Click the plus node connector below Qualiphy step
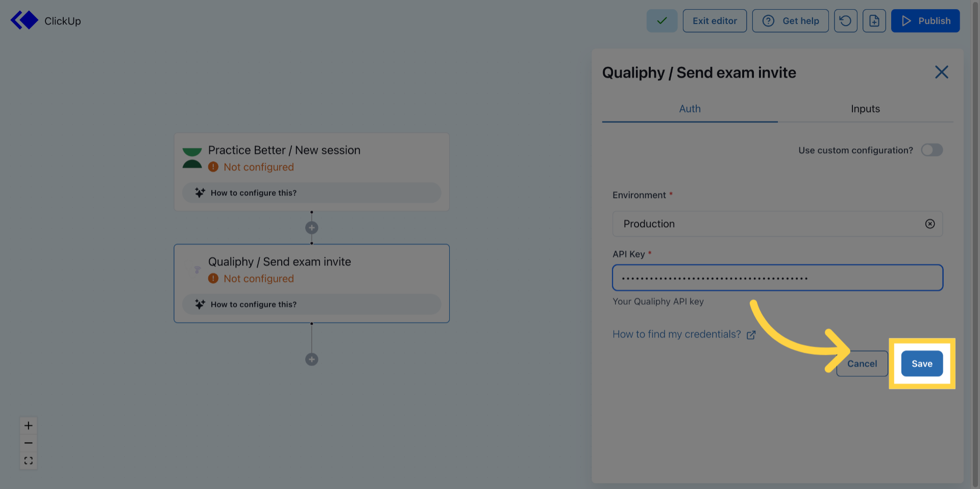This screenshot has height=489, width=980. click(x=311, y=359)
